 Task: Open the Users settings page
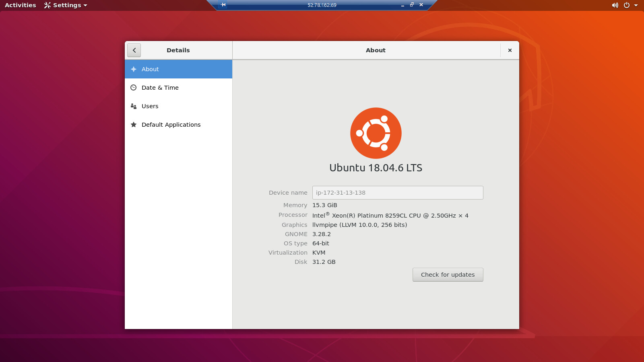click(x=150, y=106)
